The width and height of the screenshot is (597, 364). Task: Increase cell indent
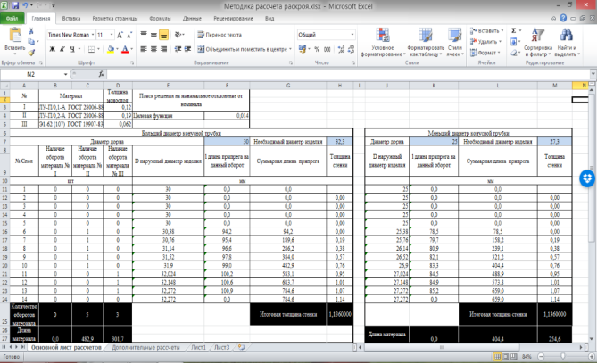coord(187,49)
